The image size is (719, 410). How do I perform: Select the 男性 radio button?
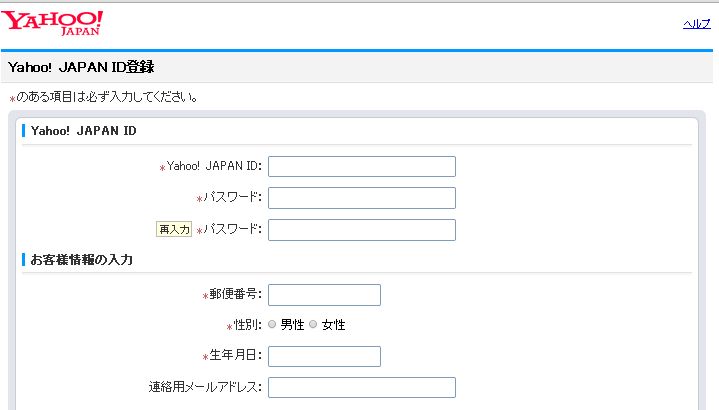273,325
